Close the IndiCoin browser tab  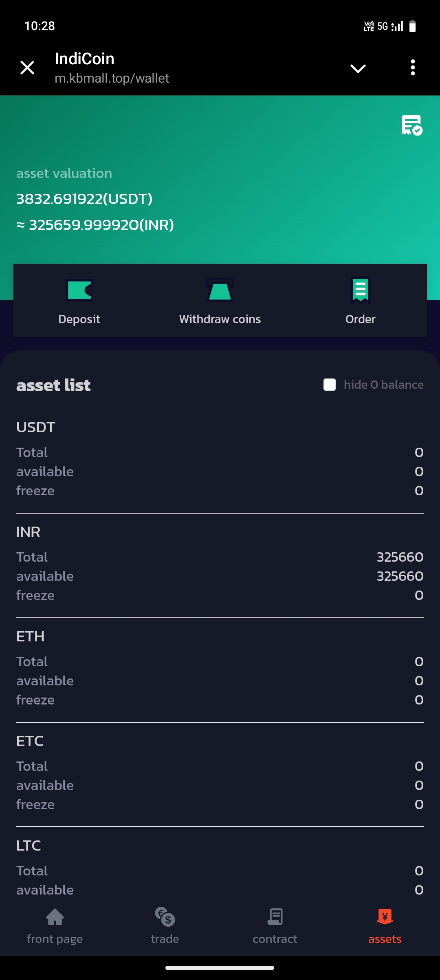coord(27,68)
